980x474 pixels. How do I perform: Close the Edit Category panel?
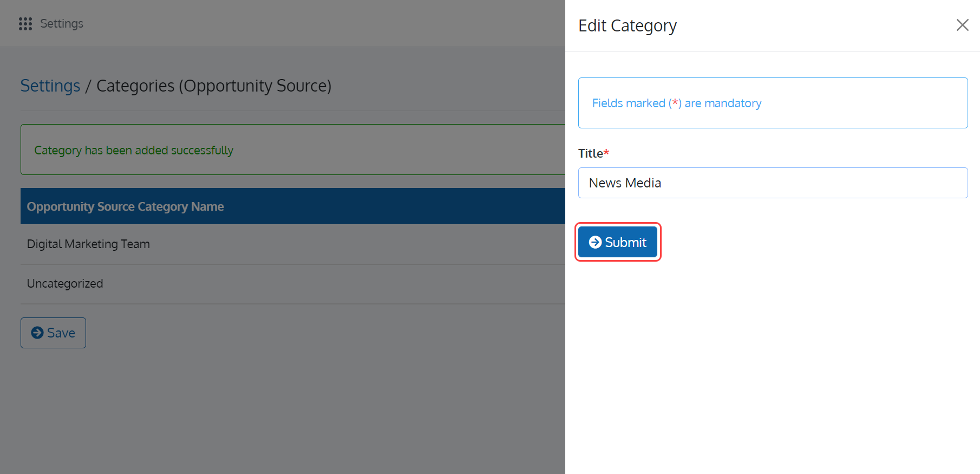[962, 25]
